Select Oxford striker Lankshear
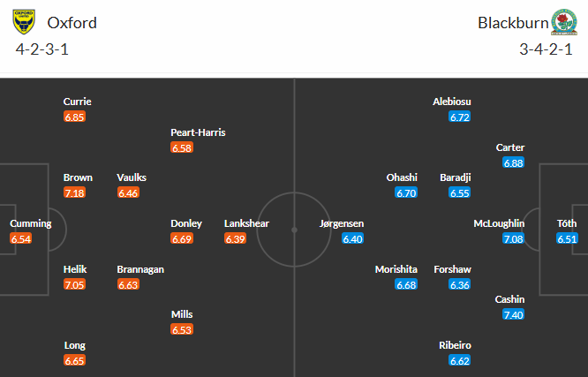The width and height of the screenshot is (588, 377). click(247, 223)
